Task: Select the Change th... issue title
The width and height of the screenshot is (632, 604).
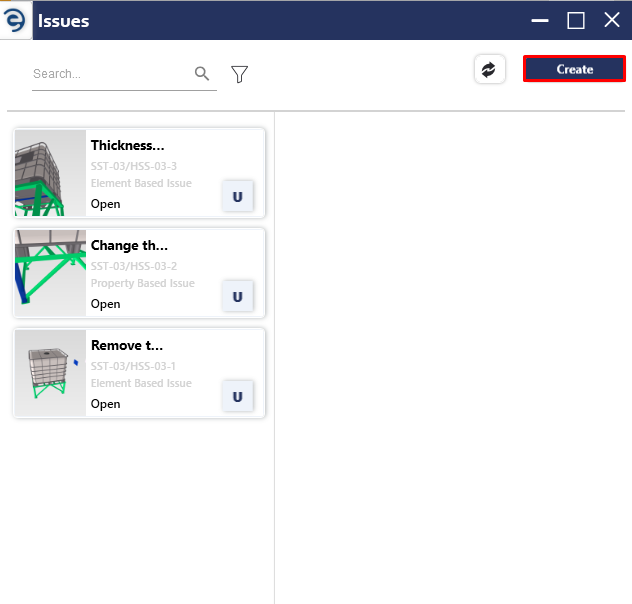Action: 129,245
